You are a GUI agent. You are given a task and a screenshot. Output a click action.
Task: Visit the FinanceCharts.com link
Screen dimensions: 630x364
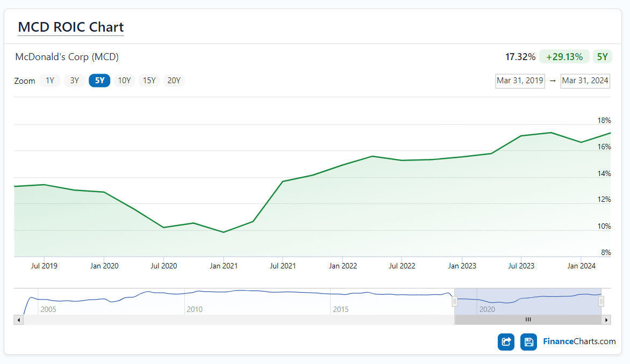point(579,341)
